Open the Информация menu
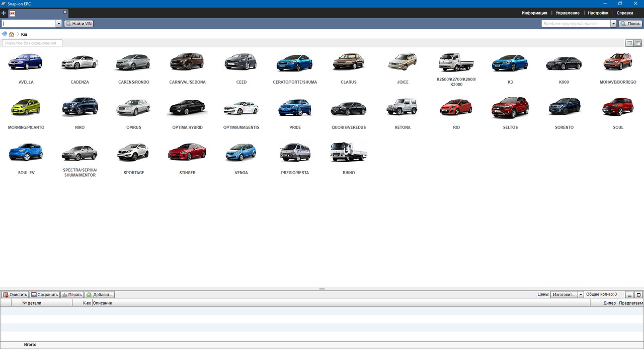The height and width of the screenshot is (349, 644). pos(534,13)
